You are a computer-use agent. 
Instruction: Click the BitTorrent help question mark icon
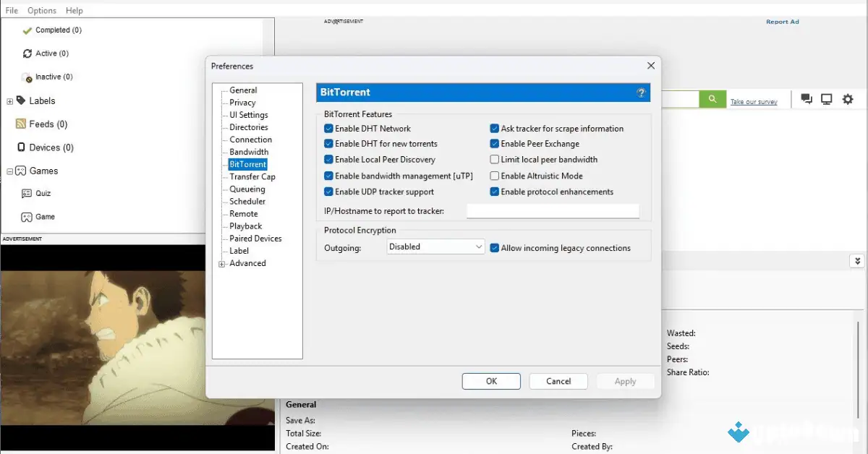coord(641,93)
